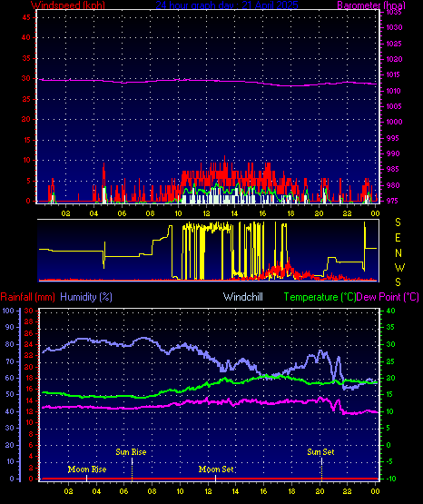Click the 975 barometer scale value
The width and height of the screenshot is (423, 504).
click(393, 201)
